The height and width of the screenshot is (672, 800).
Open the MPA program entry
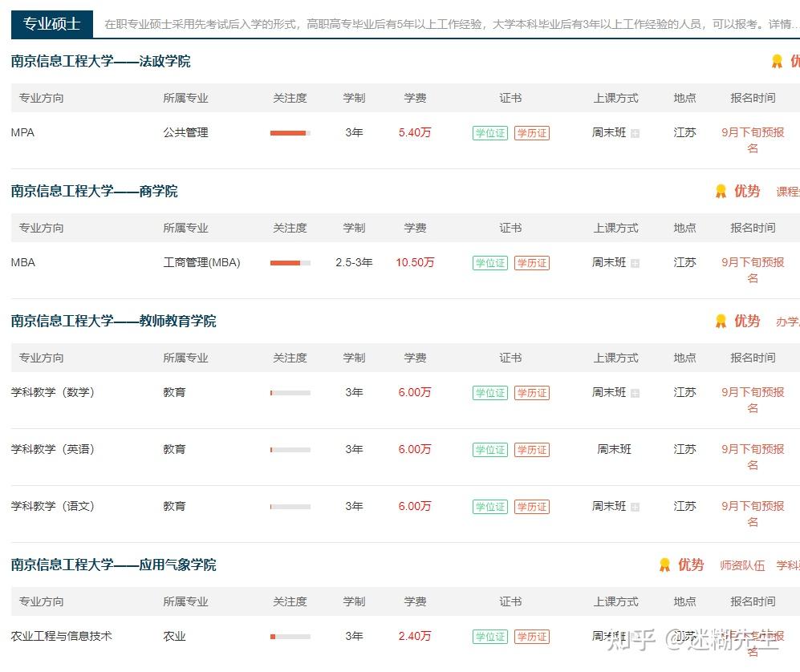(23, 132)
